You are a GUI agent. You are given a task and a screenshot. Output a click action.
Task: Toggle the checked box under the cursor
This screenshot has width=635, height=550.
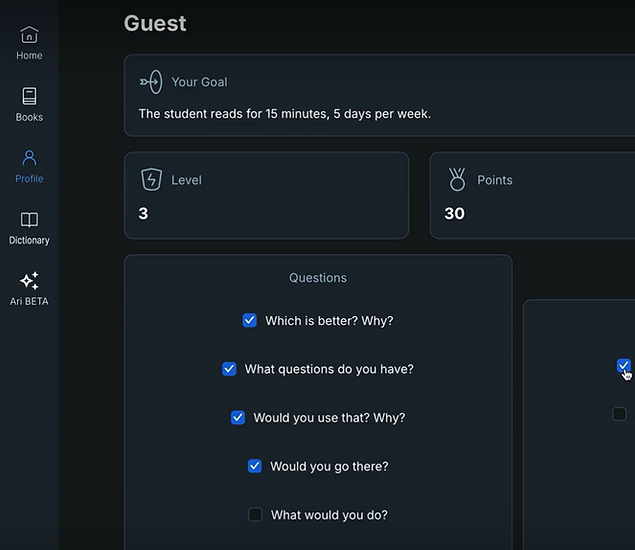click(x=623, y=366)
